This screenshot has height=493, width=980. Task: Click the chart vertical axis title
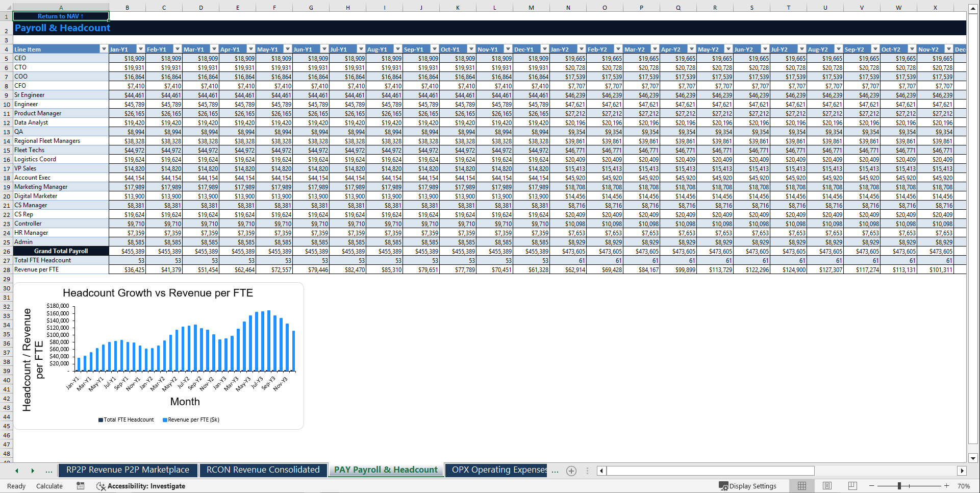33,360
